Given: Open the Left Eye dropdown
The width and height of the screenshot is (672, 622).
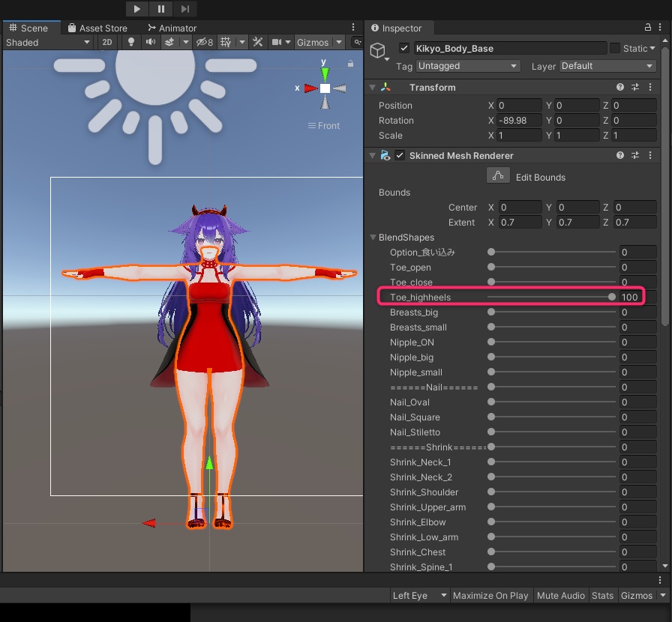Looking at the screenshot, I should click(419, 596).
